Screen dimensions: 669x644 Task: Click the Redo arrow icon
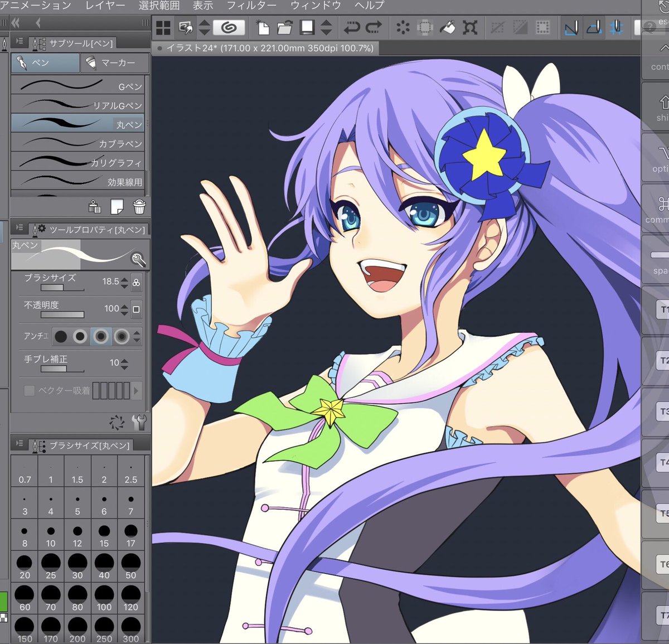click(x=374, y=27)
